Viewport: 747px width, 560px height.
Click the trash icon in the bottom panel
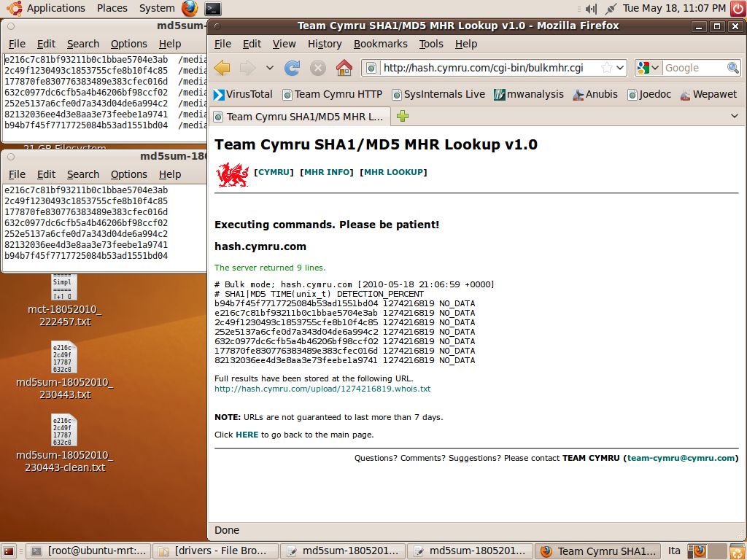tap(738, 551)
